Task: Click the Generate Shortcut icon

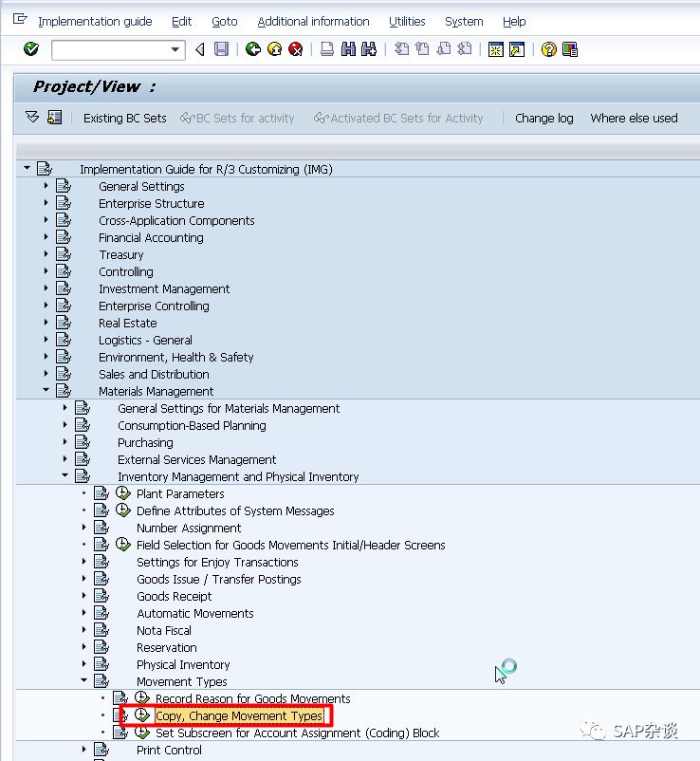Action: coord(517,49)
